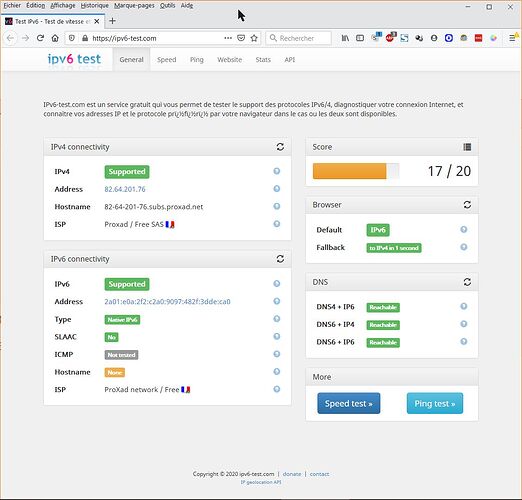The height and width of the screenshot is (500, 522).
Task: Click the site security padlock icon
Action: tap(85, 38)
